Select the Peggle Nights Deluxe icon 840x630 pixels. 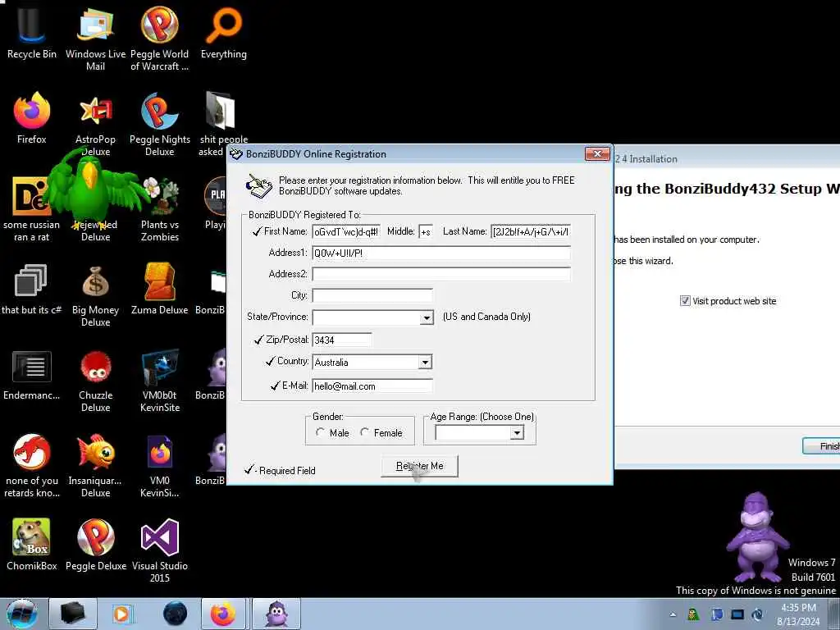click(x=160, y=125)
